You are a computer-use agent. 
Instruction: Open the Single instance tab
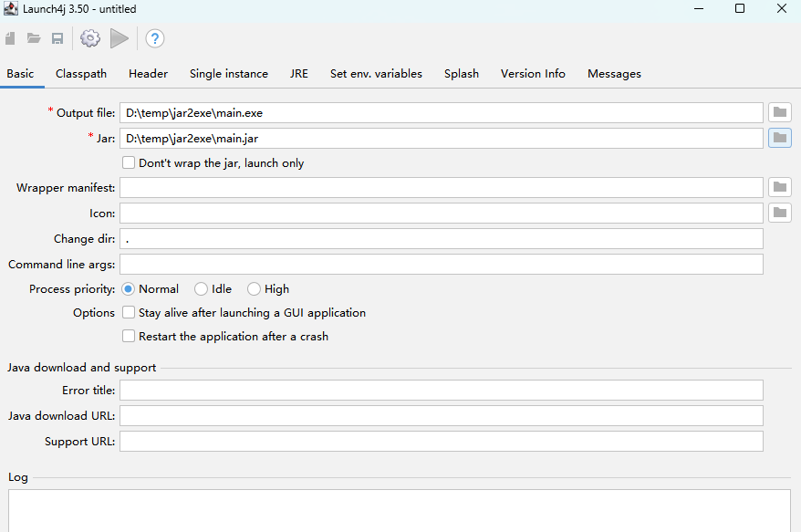pos(229,74)
